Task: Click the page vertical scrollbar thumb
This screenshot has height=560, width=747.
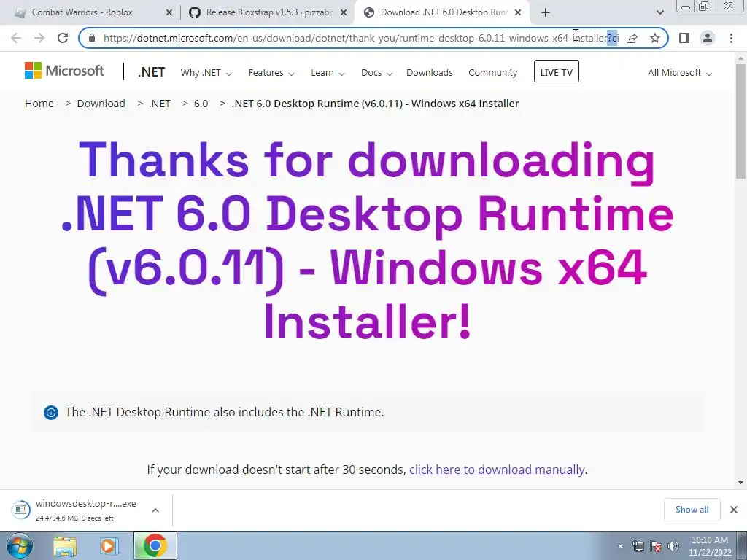Action: coord(740,122)
